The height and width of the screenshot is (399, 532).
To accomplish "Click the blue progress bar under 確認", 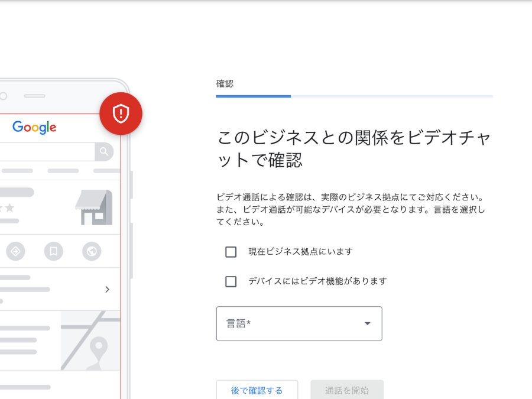I will pos(254,96).
